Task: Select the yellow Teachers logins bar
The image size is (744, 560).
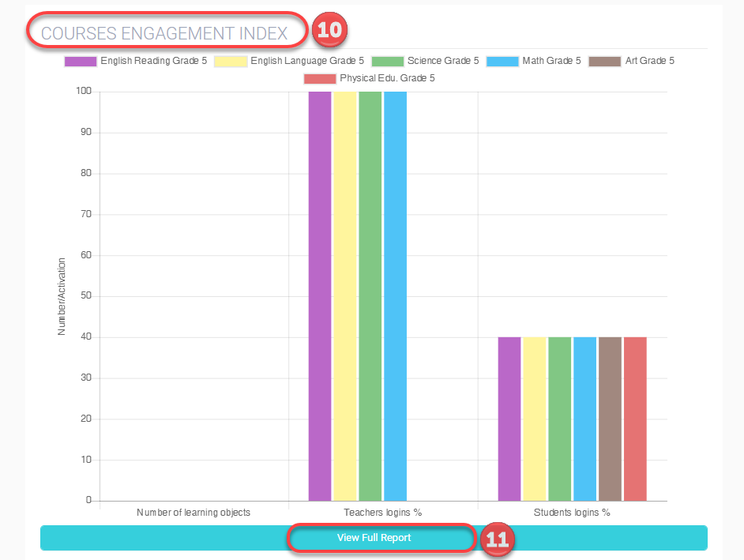Action: 345,296
